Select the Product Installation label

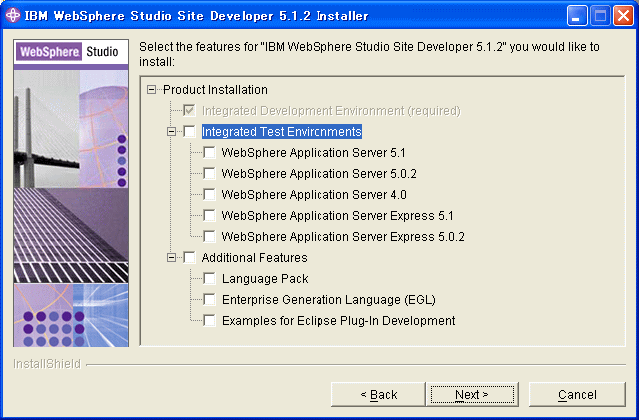pos(215,90)
